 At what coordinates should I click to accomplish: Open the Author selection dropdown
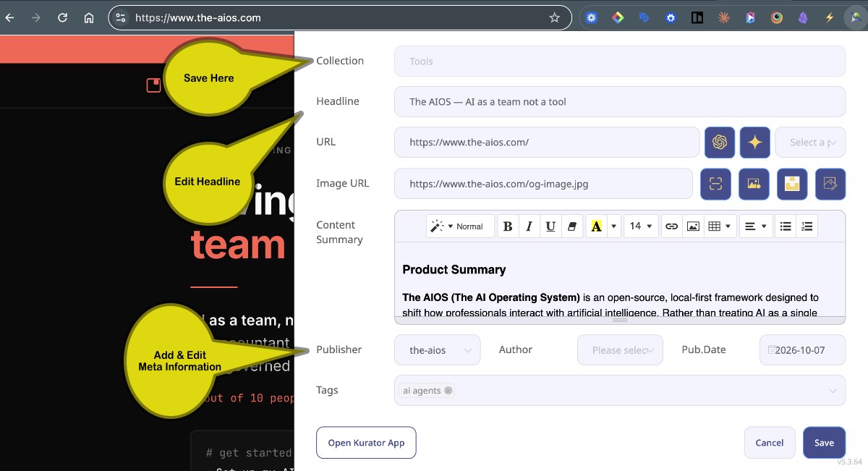point(620,350)
